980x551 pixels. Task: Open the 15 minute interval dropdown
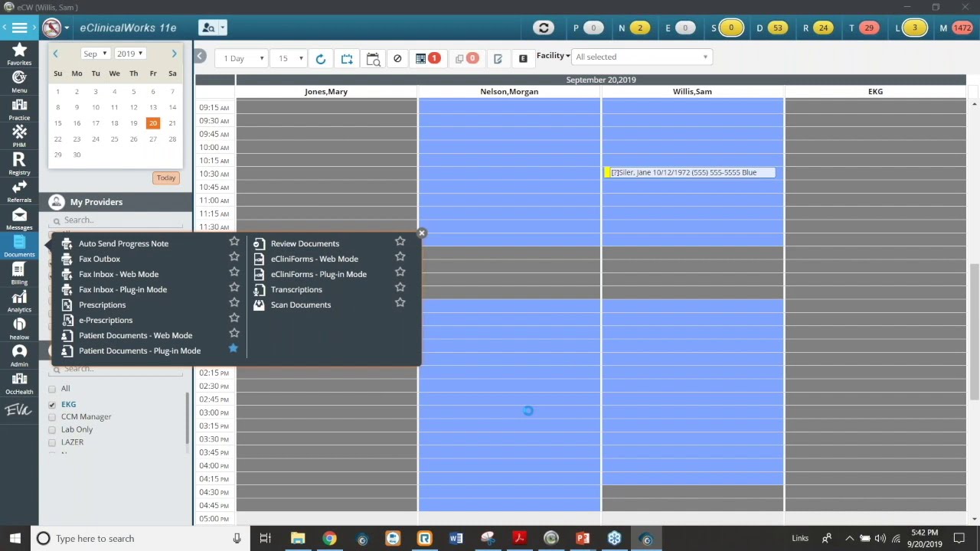tap(289, 59)
